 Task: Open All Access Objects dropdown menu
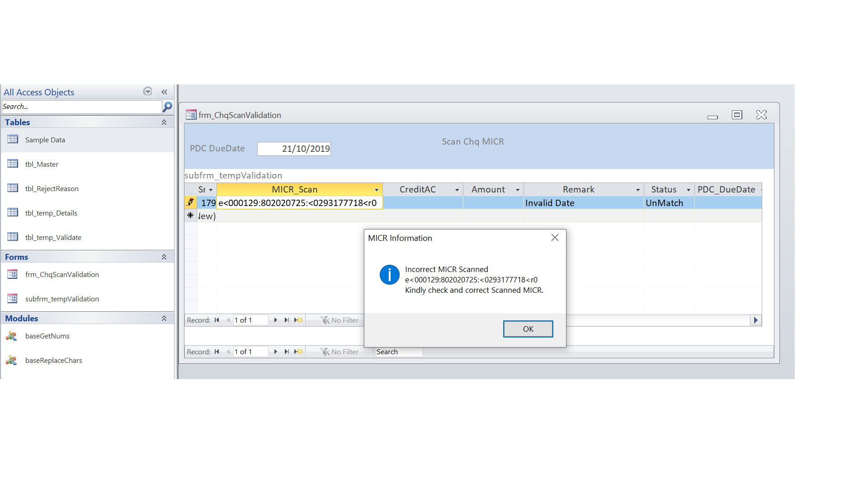147,91
